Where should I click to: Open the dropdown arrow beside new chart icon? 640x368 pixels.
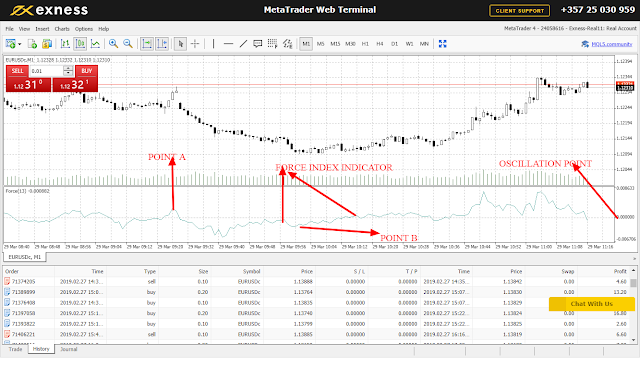19,44
